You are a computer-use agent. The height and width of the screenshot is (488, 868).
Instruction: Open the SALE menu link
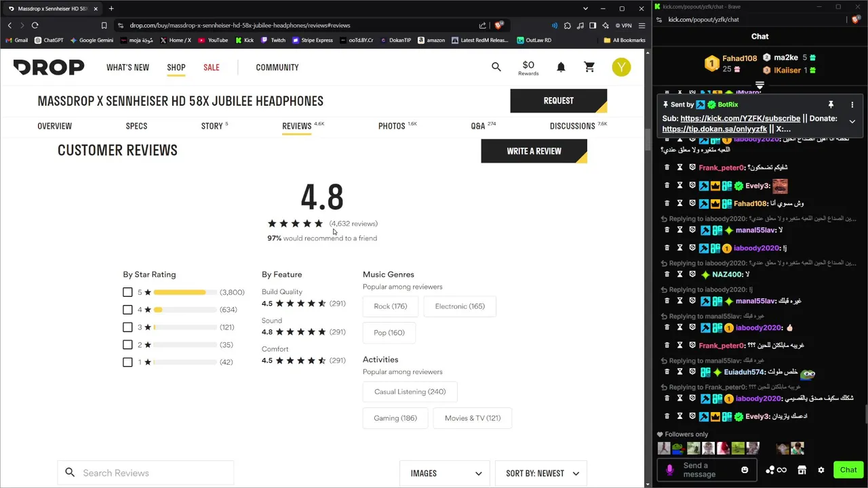click(x=212, y=67)
